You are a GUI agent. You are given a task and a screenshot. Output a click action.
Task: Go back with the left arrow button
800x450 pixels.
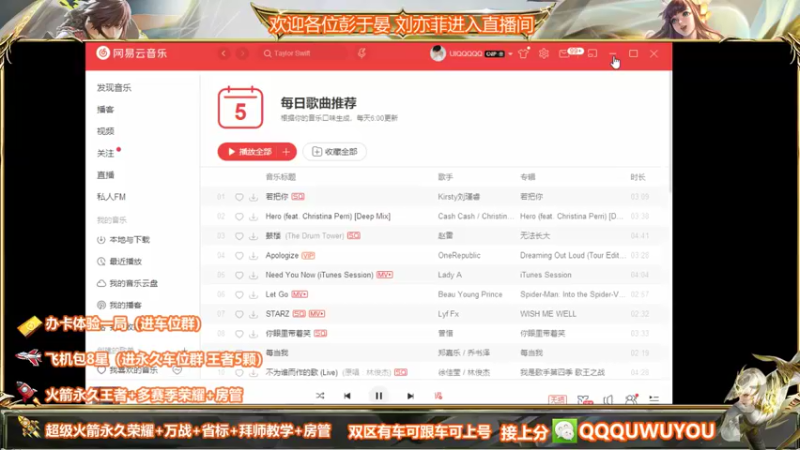pyautogui.click(x=223, y=53)
